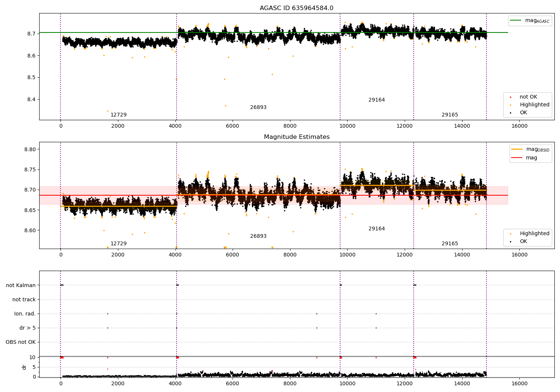Click the 8.4 y-axis tick of top plot
The height and width of the screenshot is (392, 560).
pyautogui.click(x=31, y=100)
